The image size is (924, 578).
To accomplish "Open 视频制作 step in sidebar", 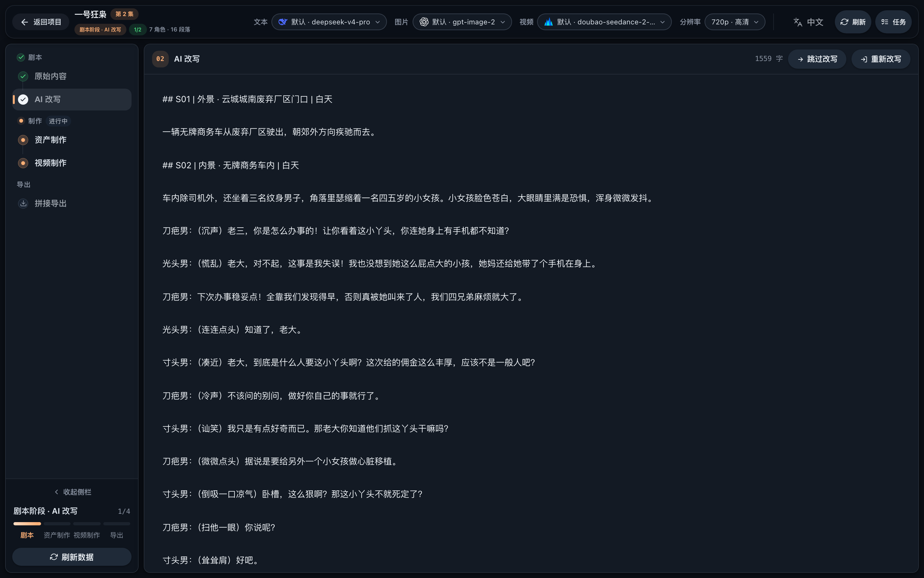I will pos(72,163).
